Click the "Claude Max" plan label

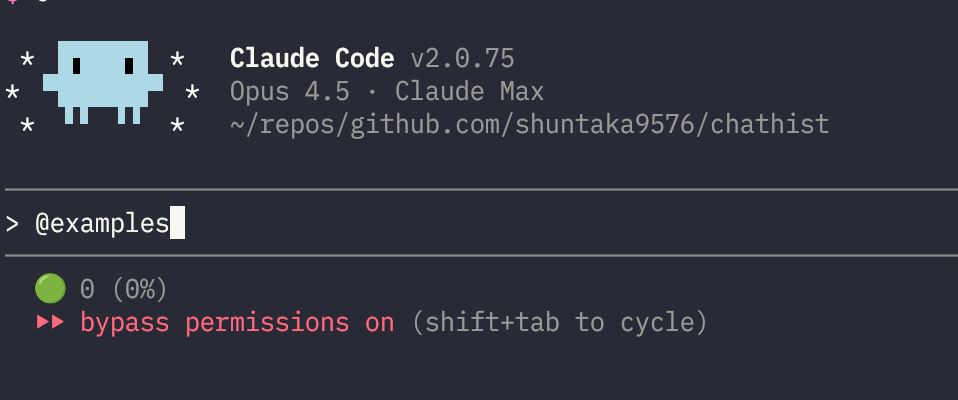[x=469, y=92]
